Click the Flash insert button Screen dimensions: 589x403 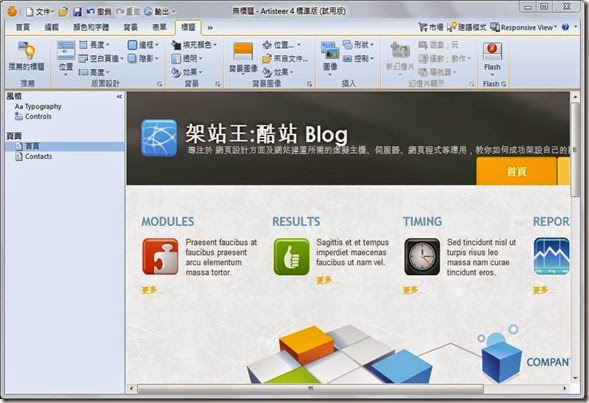[492, 58]
